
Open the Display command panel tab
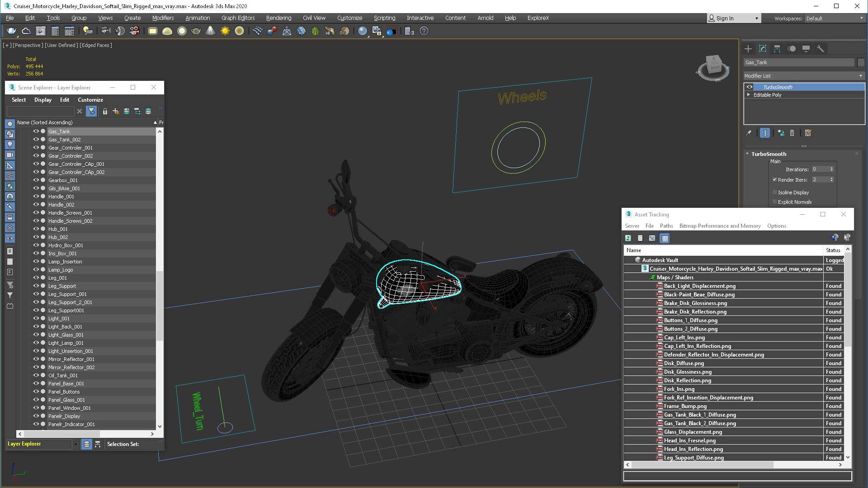click(x=806, y=49)
